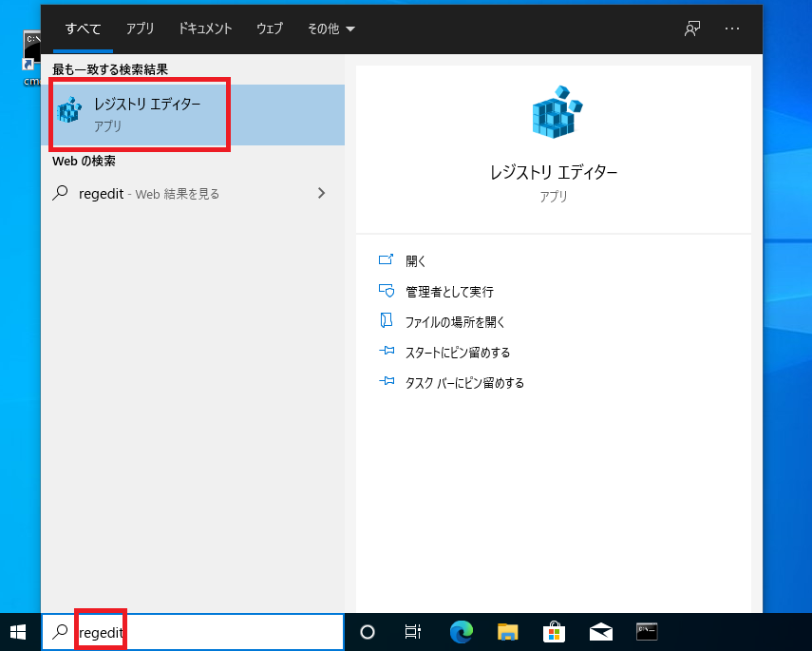Open Command Prompt from the taskbar
This screenshot has width=812, height=651.
point(647,632)
